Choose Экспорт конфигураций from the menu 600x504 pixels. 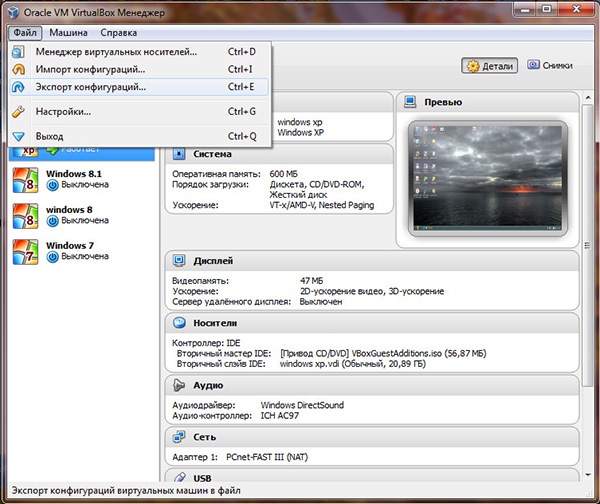[x=90, y=87]
